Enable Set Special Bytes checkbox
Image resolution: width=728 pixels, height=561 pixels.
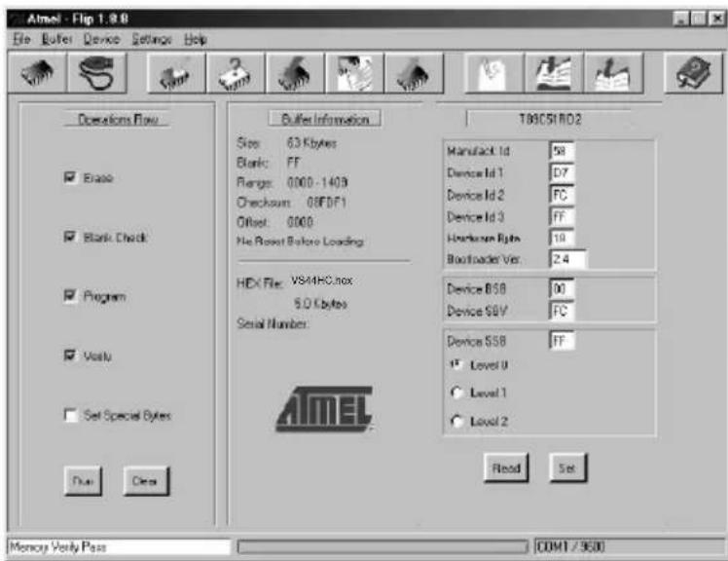70,415
